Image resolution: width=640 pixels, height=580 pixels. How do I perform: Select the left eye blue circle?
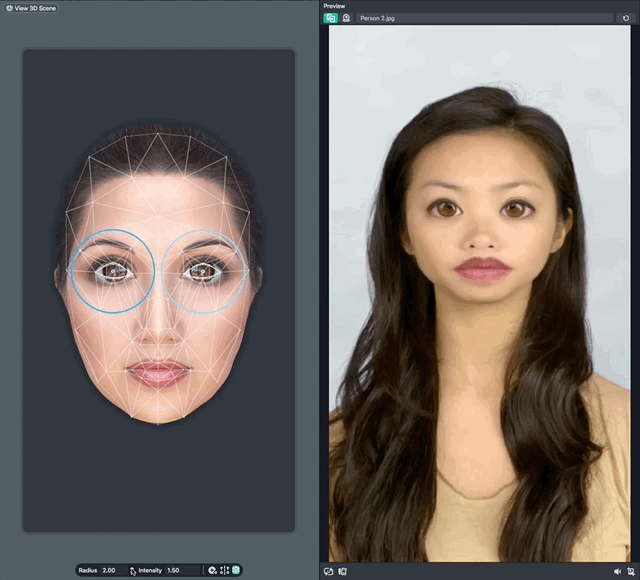pyautogui.click(x=112, y=270)
